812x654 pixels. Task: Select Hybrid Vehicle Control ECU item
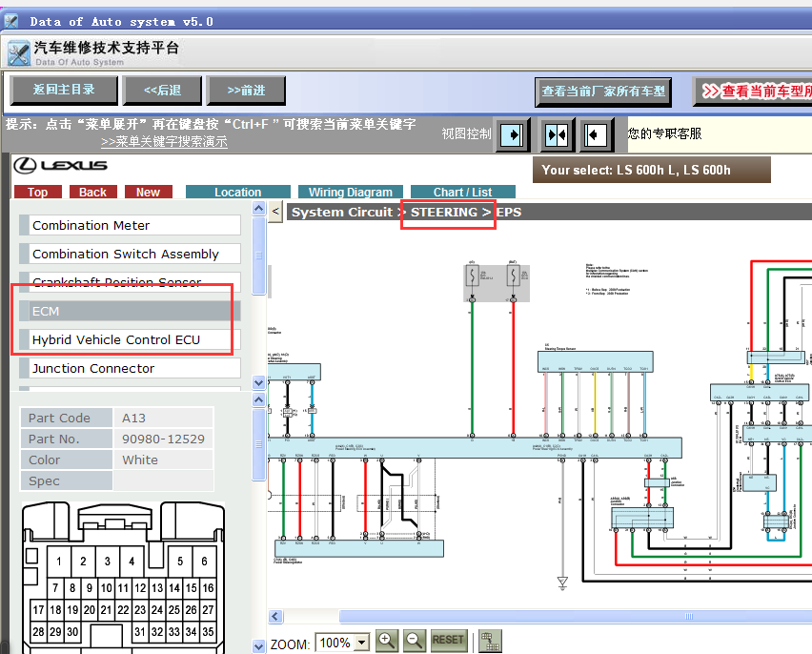click(130, 339)
